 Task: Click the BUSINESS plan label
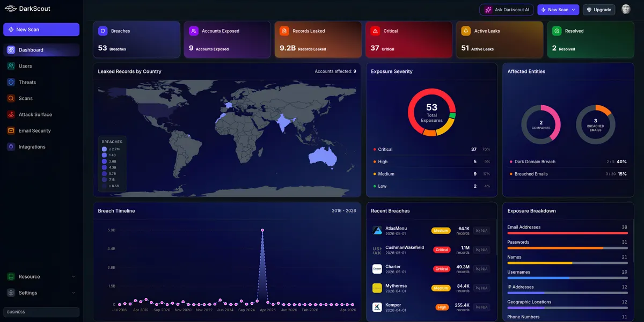click(x=41, y=312)
